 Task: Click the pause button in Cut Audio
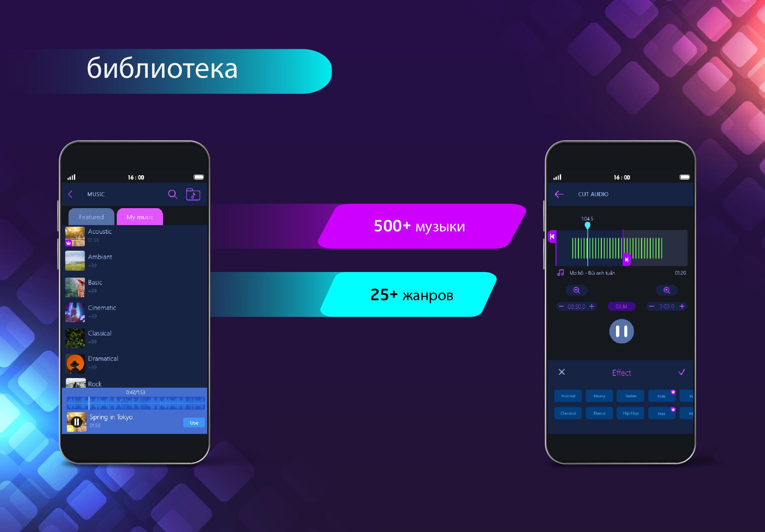(x=621, y=332)
